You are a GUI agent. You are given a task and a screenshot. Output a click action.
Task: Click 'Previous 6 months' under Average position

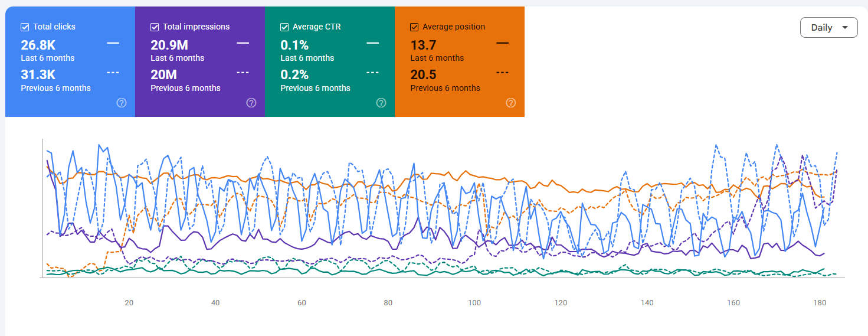pyautogui.click(x=446, y=88)
